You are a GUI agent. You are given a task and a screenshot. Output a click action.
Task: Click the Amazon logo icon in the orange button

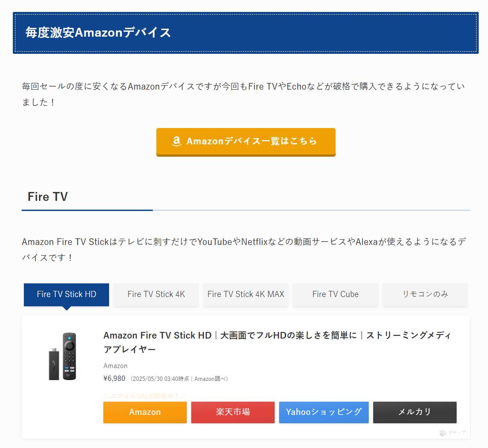coord(177,141)
